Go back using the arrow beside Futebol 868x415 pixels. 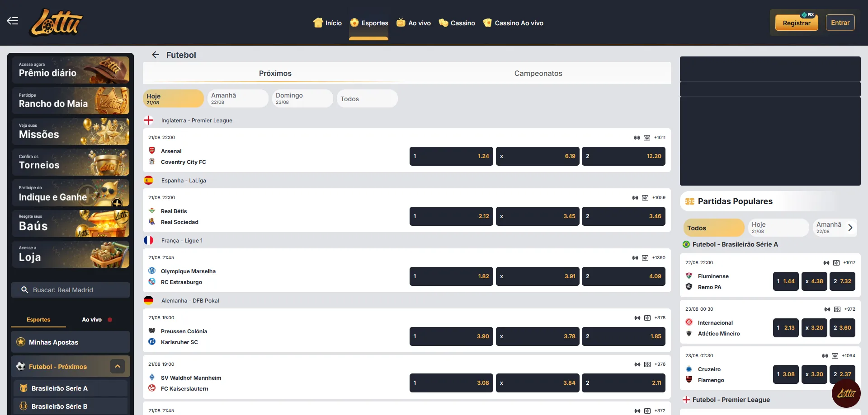pos(156,55)
